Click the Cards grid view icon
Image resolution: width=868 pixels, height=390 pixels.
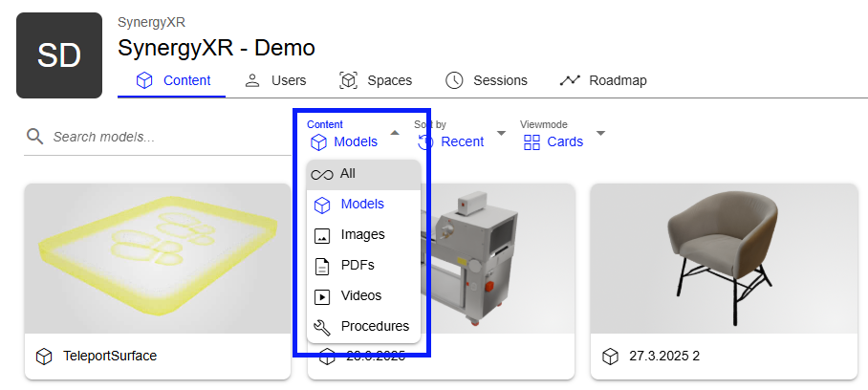pos(532,142)
